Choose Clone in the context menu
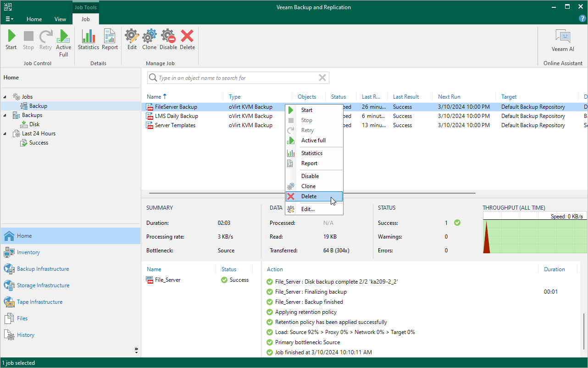Viewport: 588px width, 368px height. point(314,186)
